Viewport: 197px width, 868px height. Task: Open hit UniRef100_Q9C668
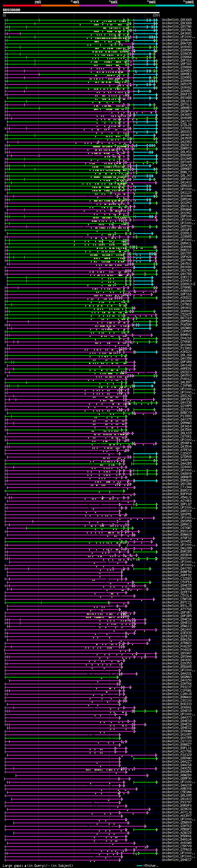click(x=177, y=23)
